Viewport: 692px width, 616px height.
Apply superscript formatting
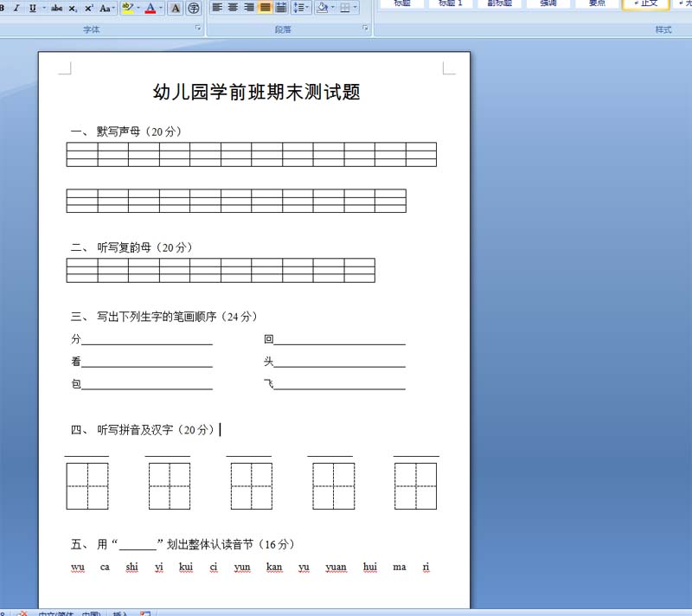click(89, 8)
